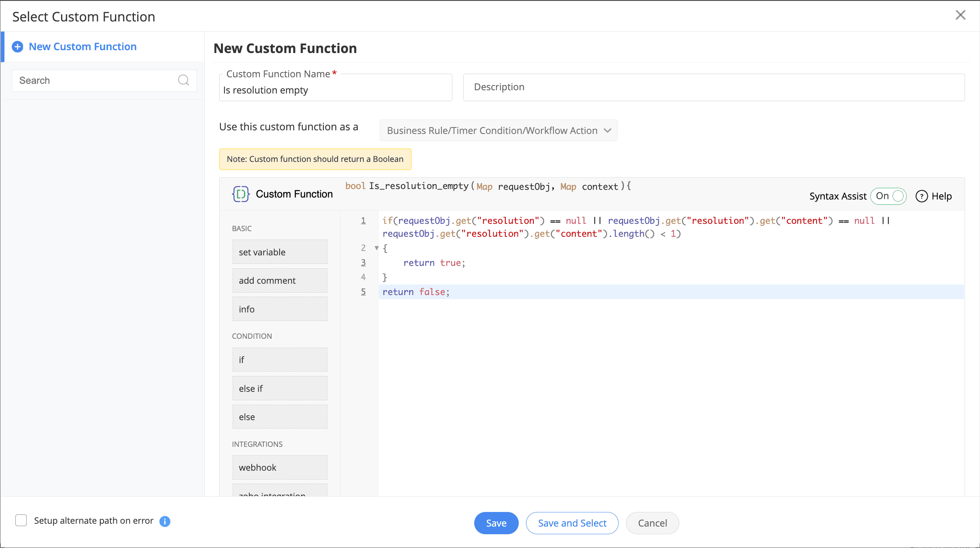This screenshot has width=980, height=548.
Task: Turn off the Syntax Assist toggle
Action: [x=889, y=196]
